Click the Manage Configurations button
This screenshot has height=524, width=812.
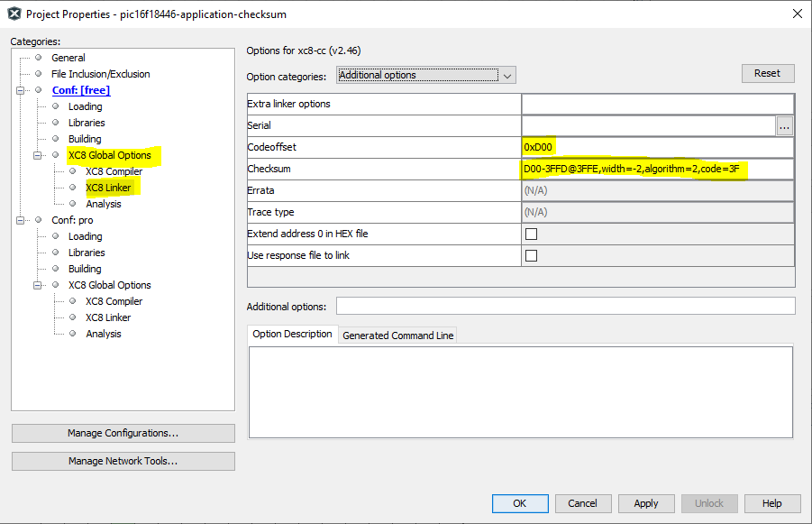coord(123,433)
